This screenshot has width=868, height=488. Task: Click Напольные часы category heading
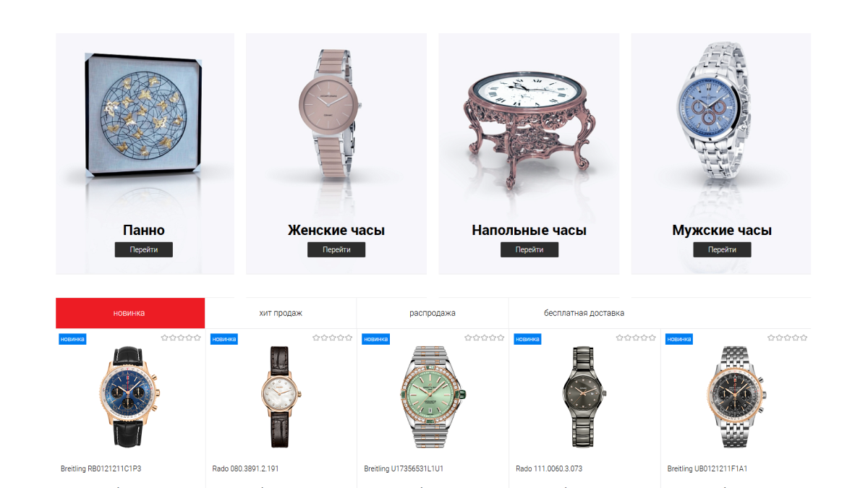pyautogui.click(x=529, y=231)
